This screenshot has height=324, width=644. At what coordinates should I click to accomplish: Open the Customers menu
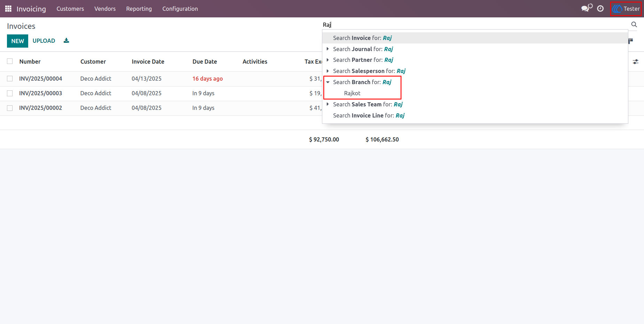click(70, 9)
